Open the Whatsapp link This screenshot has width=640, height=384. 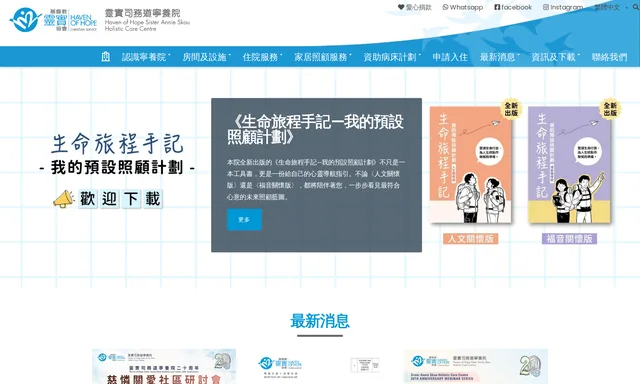462,7
